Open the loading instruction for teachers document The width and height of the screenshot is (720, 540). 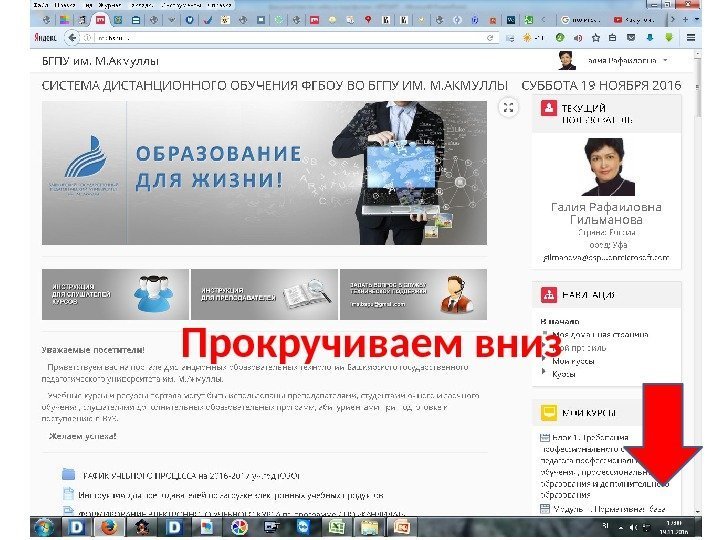point(231,495)
